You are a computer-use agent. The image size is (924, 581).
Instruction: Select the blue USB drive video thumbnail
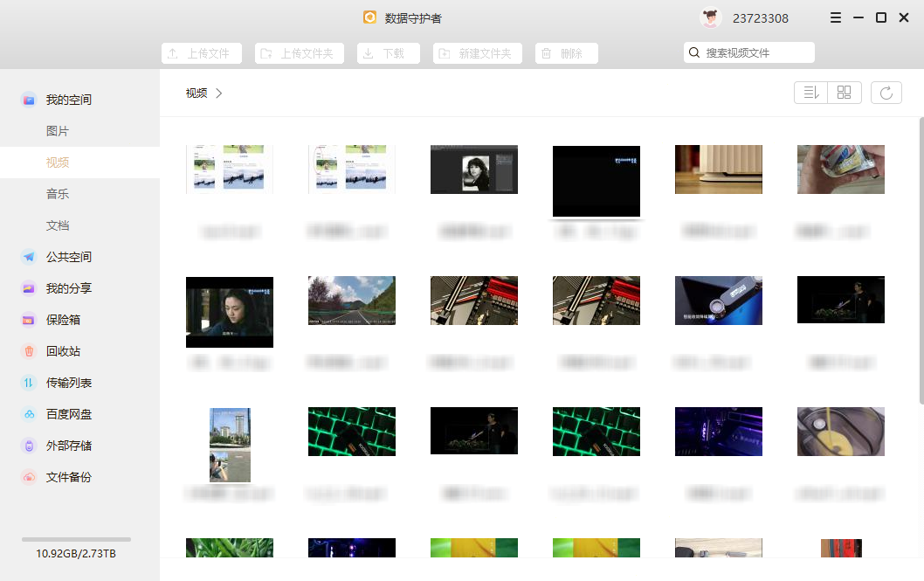tap(719, 301)
